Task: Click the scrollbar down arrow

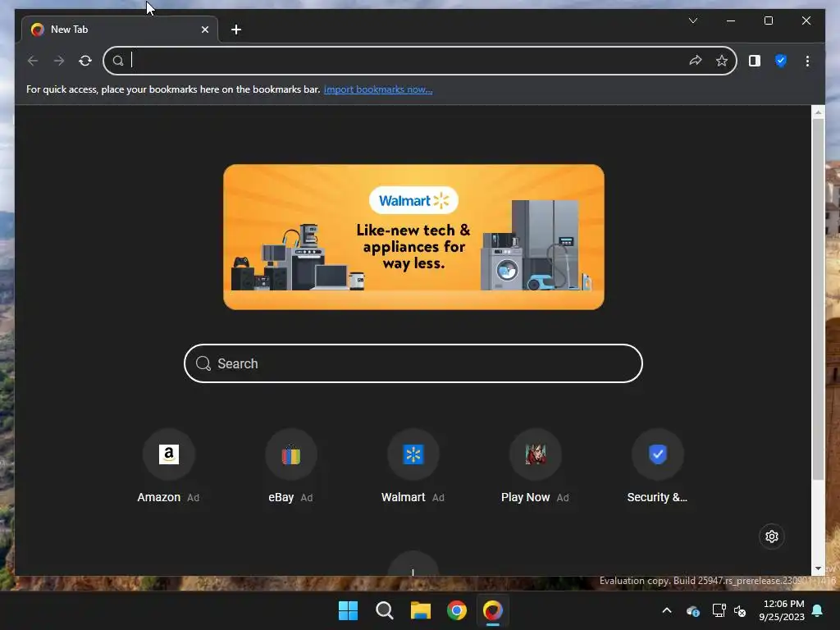Action: [818, 568]
